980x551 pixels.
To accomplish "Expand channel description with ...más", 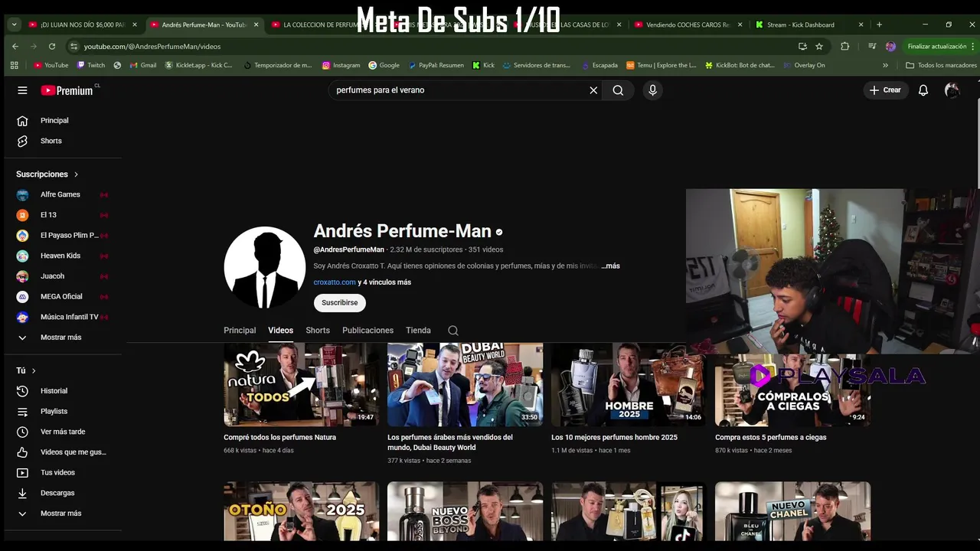I will pos(610,266).
